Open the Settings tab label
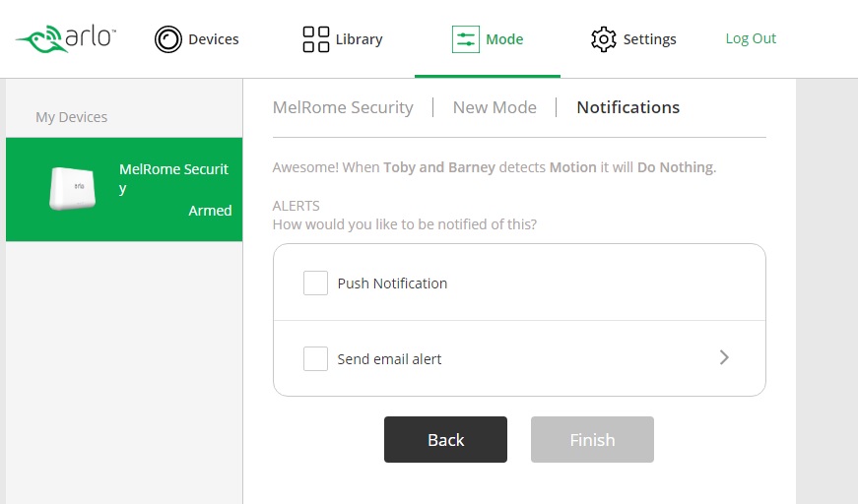 click(649, 39)
